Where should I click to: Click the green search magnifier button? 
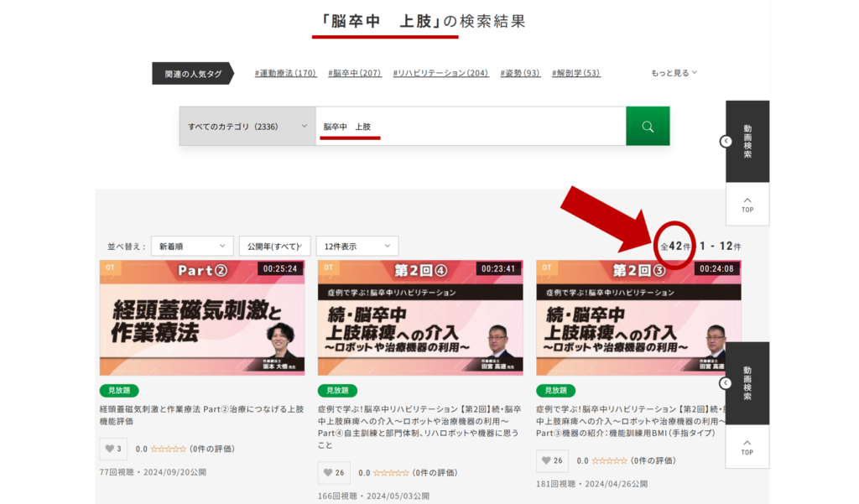[x=647, y=126]
